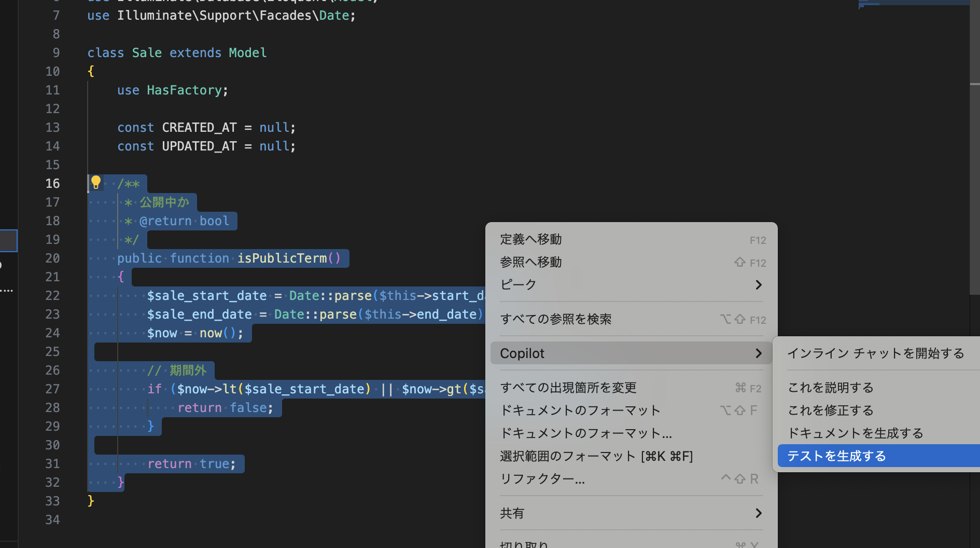Click line number 16 in gutter
This screenshot has height=548, width=980.
[x=52, y=184]
